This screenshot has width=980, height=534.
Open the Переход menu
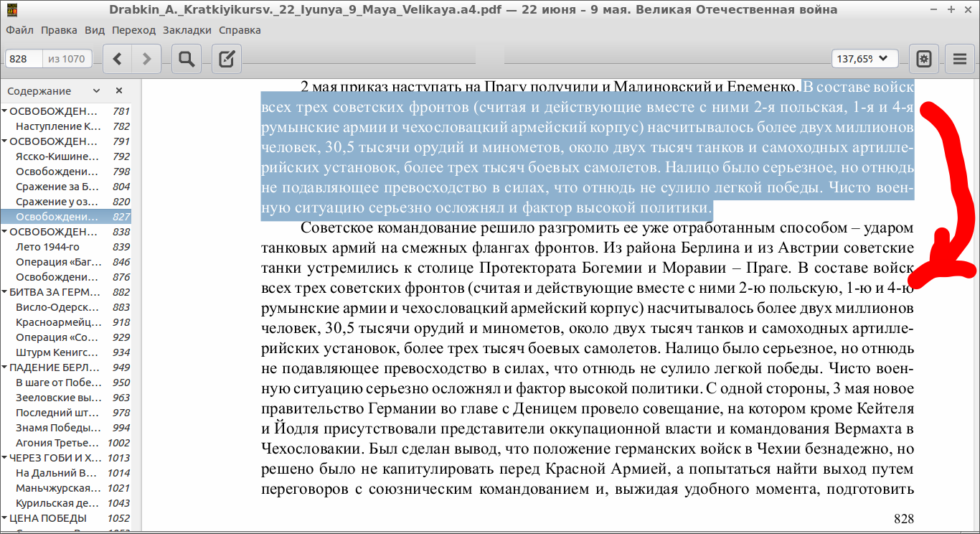pyautogui.click(x=133, y=30)
